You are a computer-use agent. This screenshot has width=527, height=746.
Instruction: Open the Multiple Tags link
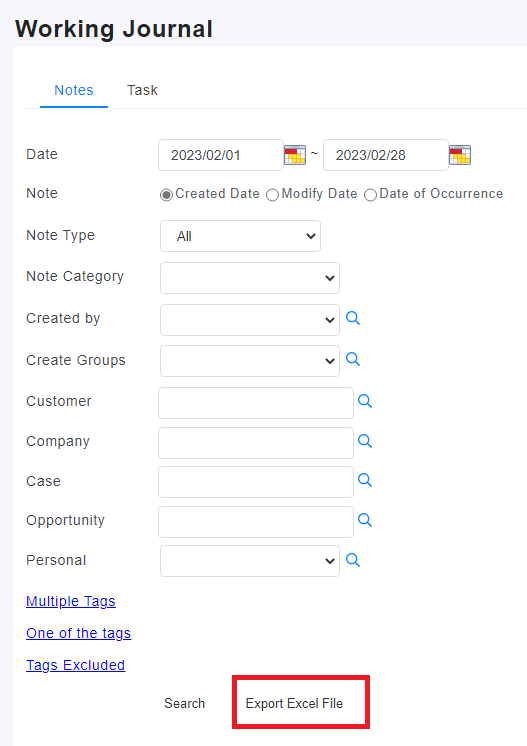tap(71, 601)
